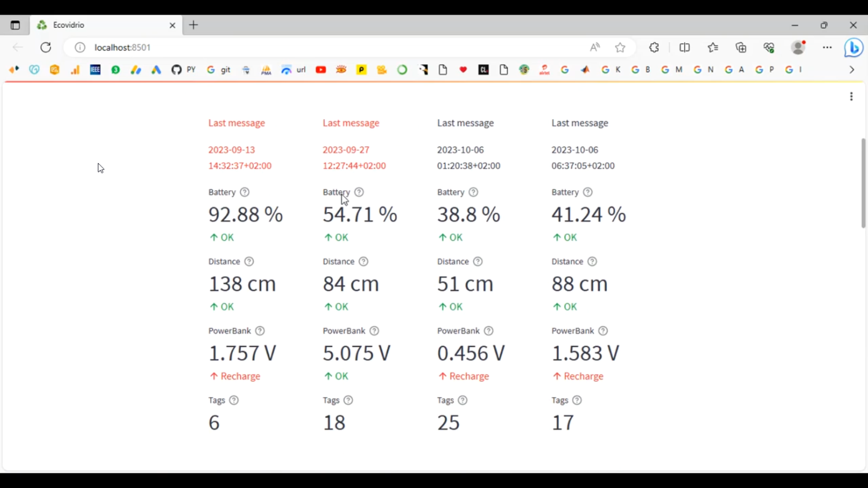Open the Favorites list panel
The height and width of the screenshot is (488, 868).
pos(713,47)
